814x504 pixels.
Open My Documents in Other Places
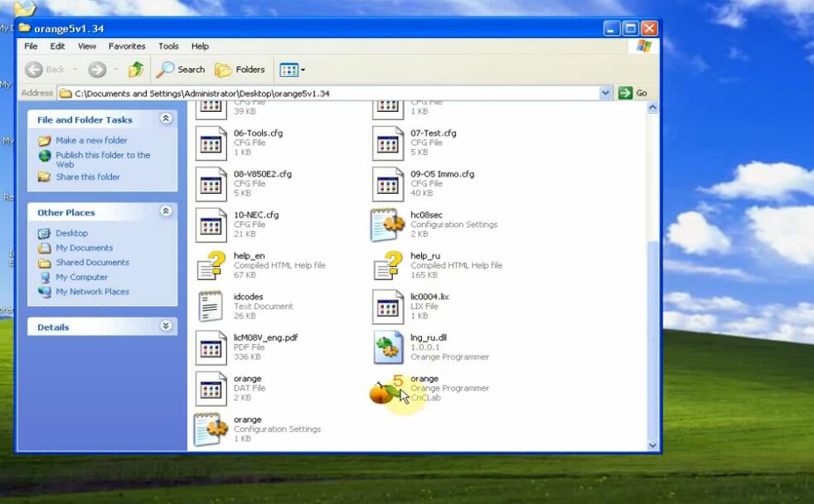click(84, 248)
